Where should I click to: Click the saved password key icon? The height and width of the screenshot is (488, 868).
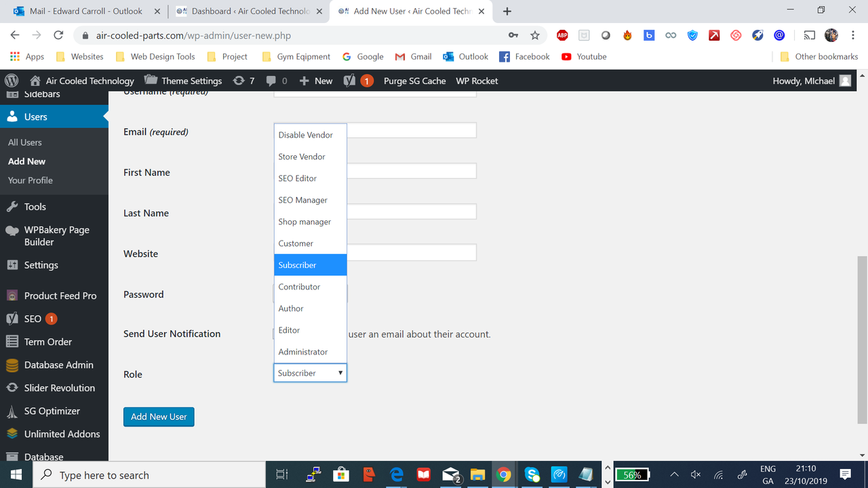pyautogui.click(x=513, y=35)
